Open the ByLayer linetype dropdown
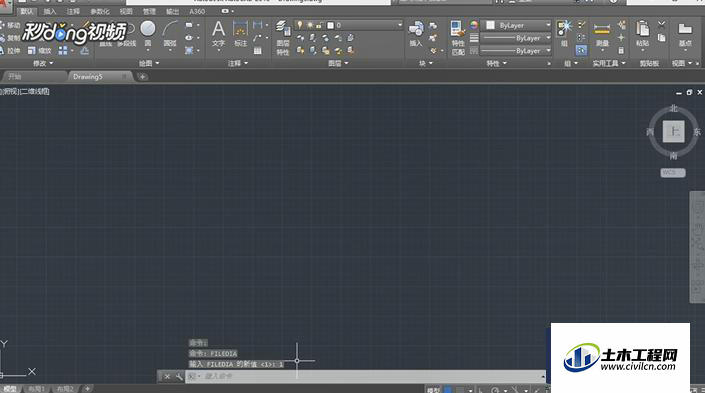The image size is (705, 393). click(x=516, y=51)
